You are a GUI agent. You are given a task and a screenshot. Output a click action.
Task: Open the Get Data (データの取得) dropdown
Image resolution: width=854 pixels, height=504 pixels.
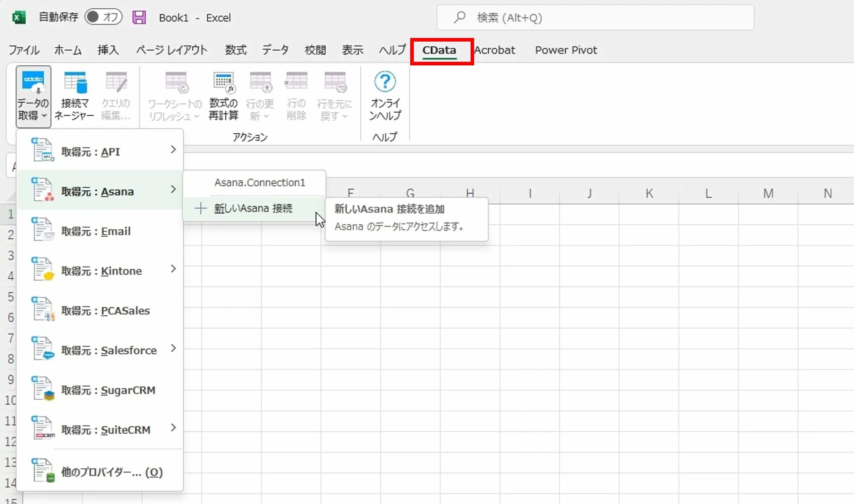[33, 96]
